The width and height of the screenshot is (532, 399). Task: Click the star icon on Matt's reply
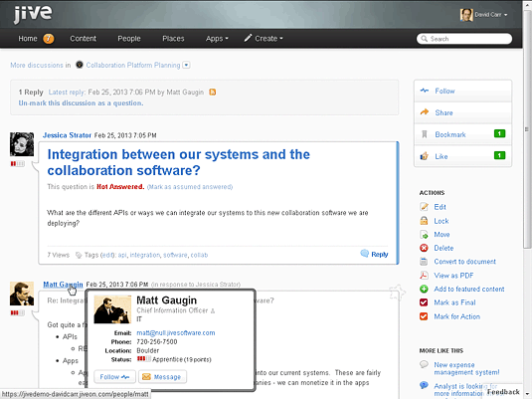pos(397,292)
